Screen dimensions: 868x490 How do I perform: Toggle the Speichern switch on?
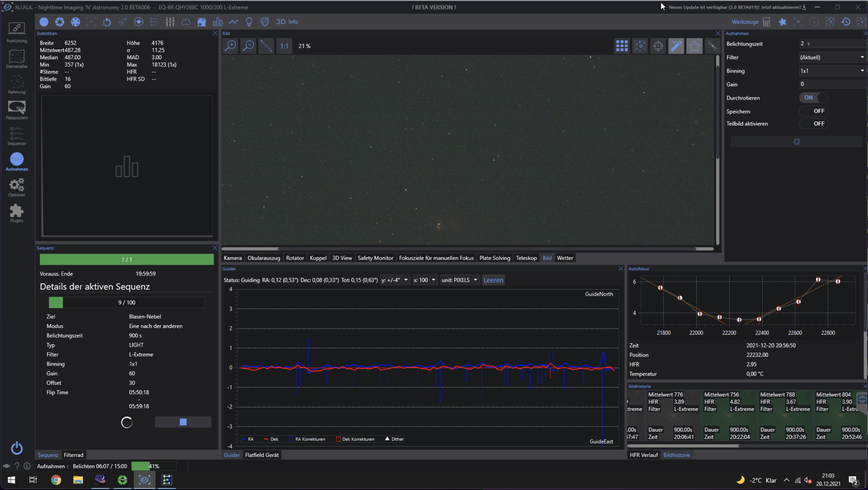coord(814,111)
